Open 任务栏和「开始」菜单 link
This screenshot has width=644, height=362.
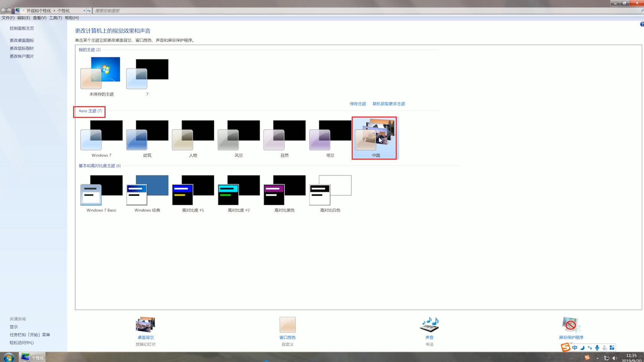pos(30,335)
